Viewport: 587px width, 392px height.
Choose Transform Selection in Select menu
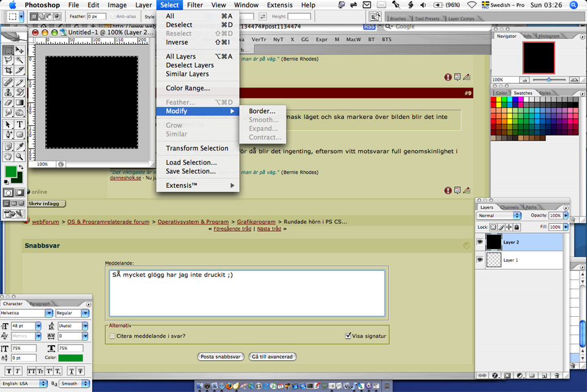(197, 148)
